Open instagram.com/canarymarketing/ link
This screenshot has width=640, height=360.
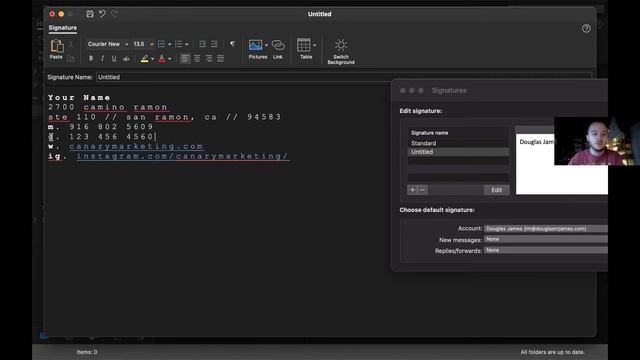tap(182, 156)
